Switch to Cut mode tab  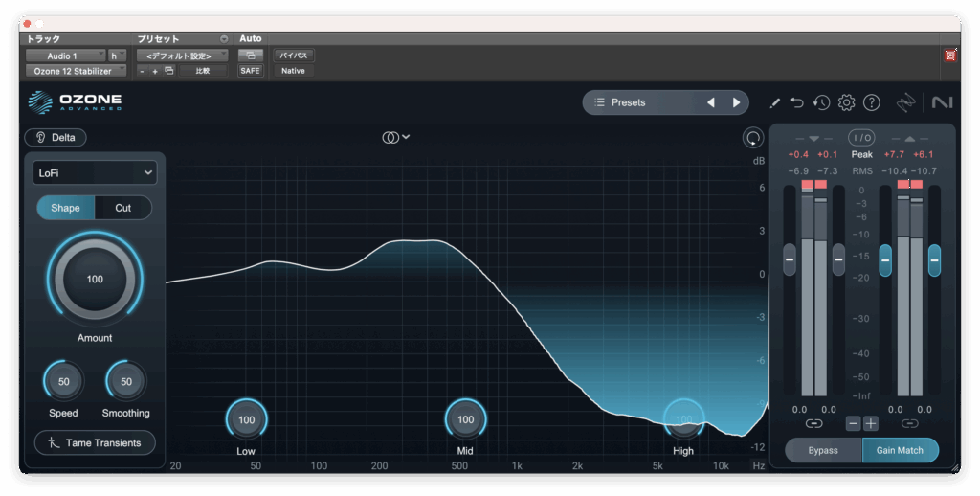point(123,208)
